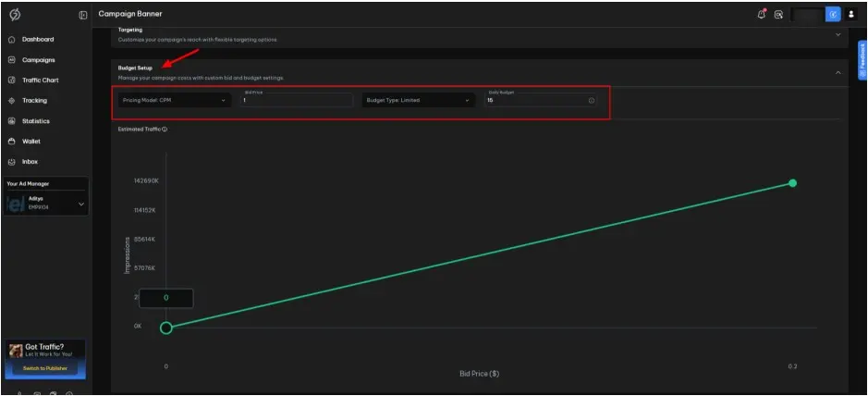Click the Inbox sidebar icon

point(12,162)
